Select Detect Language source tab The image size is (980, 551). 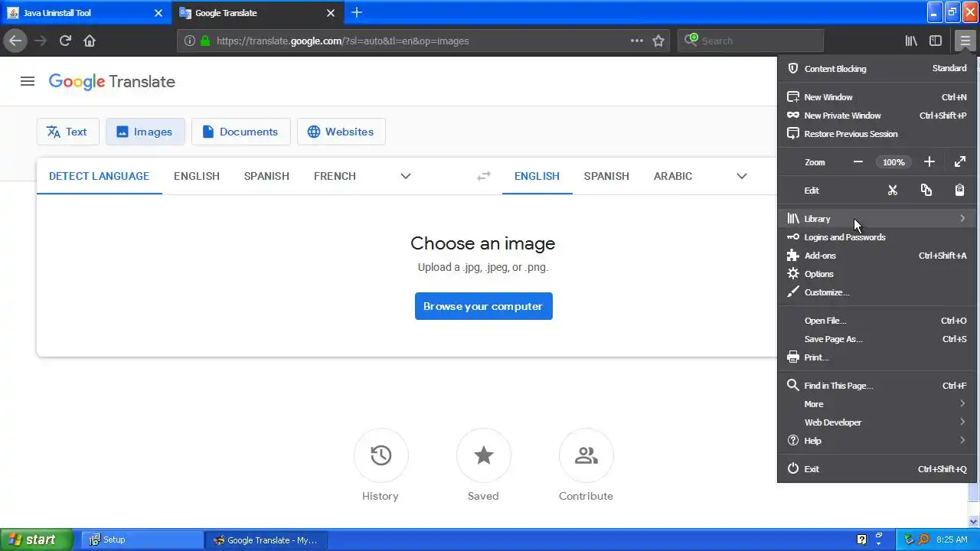point(99,176)
